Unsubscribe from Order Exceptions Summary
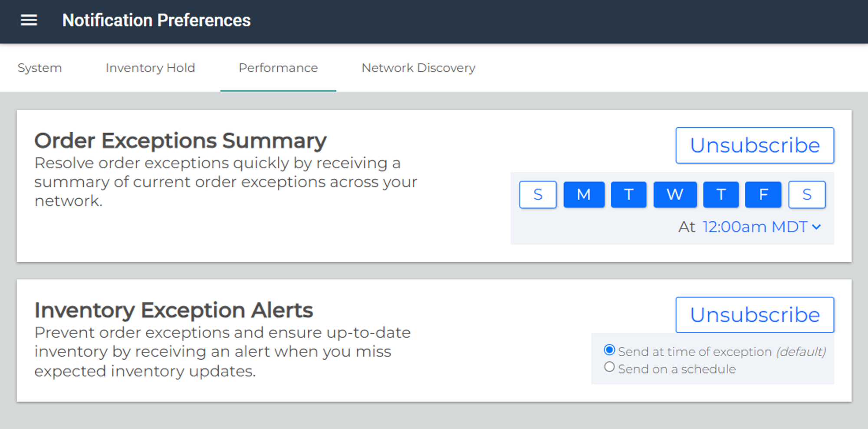Image resolution: width=868 pixels, height=429 pixels. tap(755, 145)
